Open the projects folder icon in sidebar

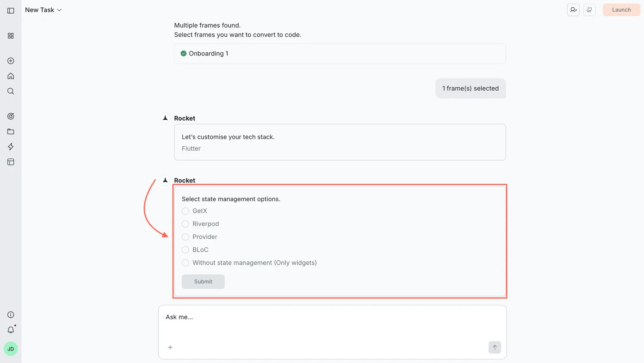point(11,131)
